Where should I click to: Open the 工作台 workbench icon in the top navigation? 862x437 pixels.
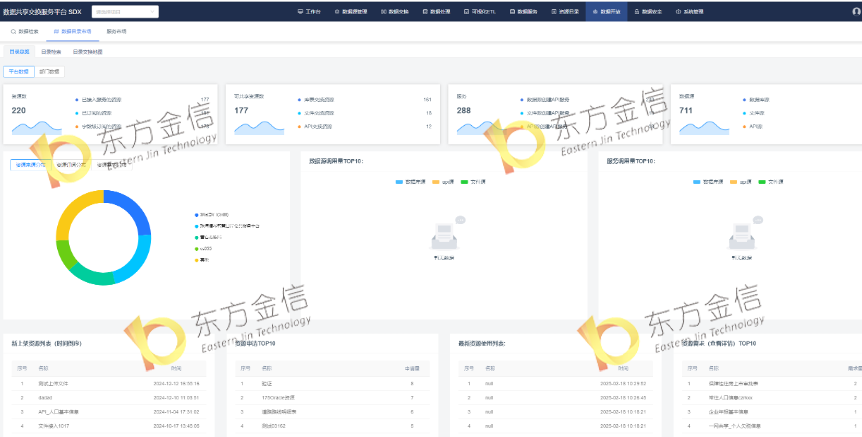click(300, 12)
